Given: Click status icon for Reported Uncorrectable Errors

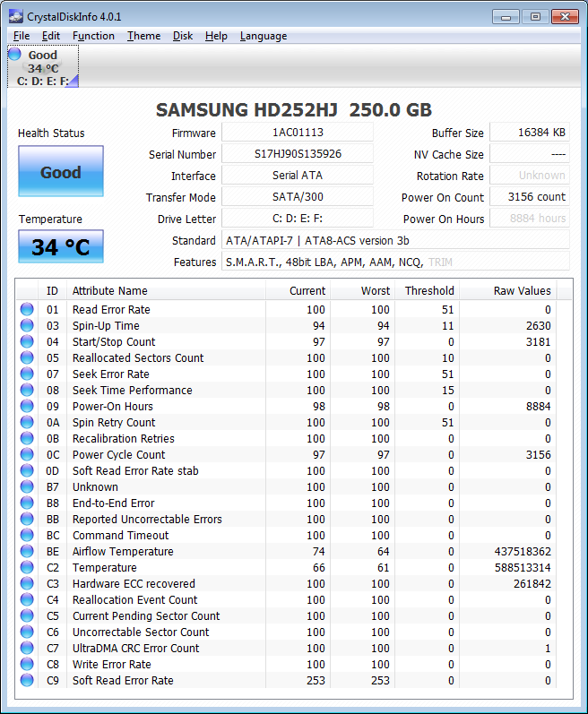Looking at the screenshot, I should 27,519.
